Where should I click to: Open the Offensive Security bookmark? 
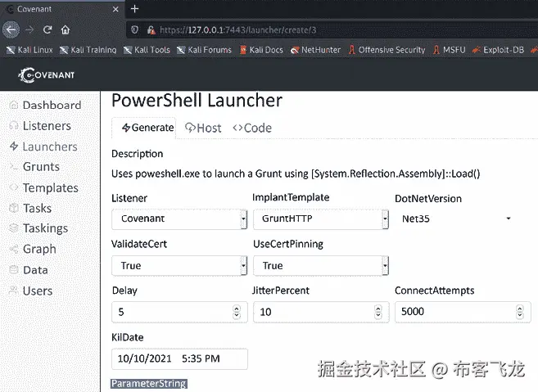click(387, 50)
